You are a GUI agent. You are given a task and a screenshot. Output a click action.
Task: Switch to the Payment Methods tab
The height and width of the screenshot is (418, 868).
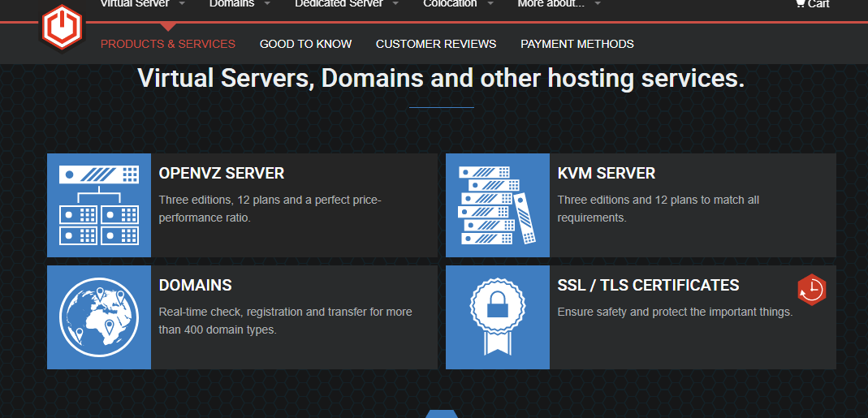coord(577,44)
